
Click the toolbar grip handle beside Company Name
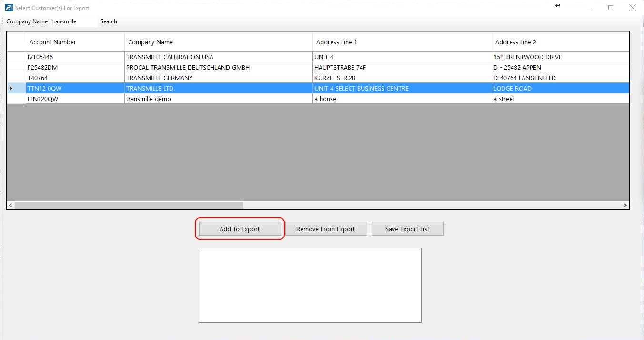coord(3,21)
